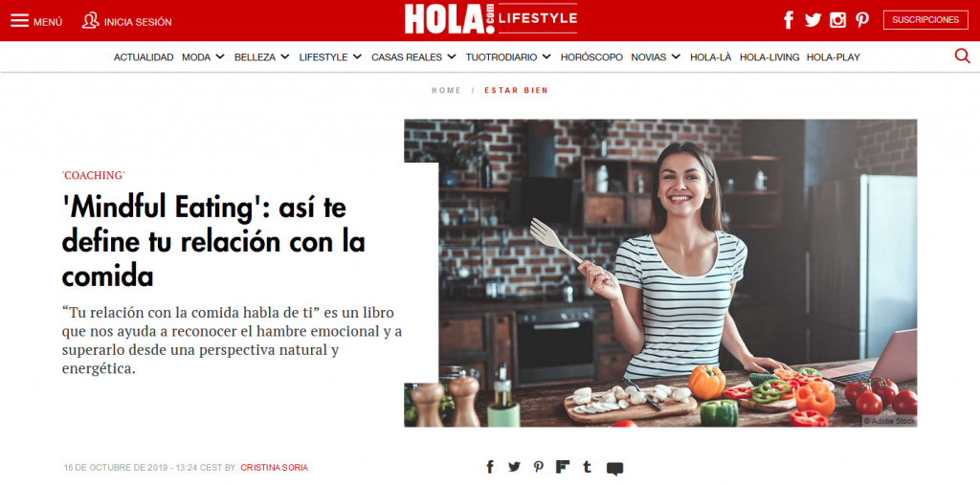This screenshot has width=980, height=485.
Task: Click the Estar Bien breadcrumb link
Action: 516,91
